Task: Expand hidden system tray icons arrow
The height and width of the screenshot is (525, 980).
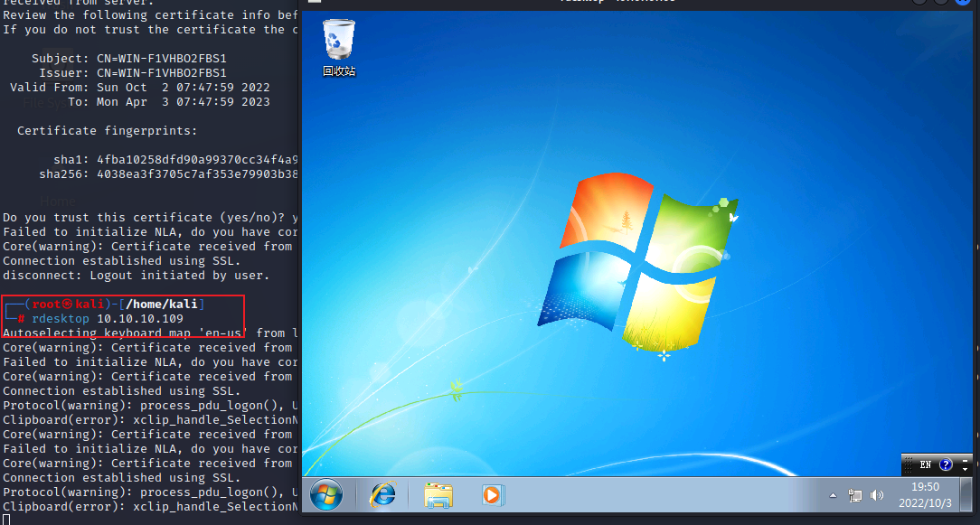Action: point(833,495)
